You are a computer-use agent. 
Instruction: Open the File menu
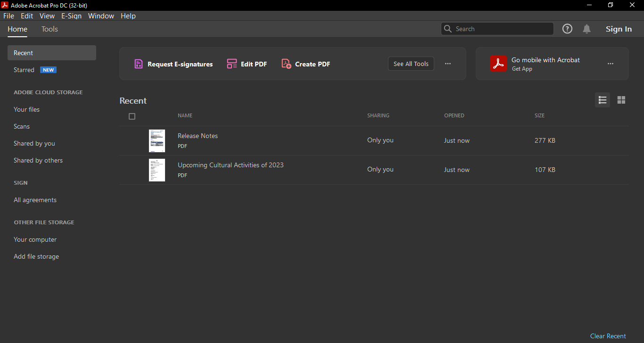[x=8, y=16]
